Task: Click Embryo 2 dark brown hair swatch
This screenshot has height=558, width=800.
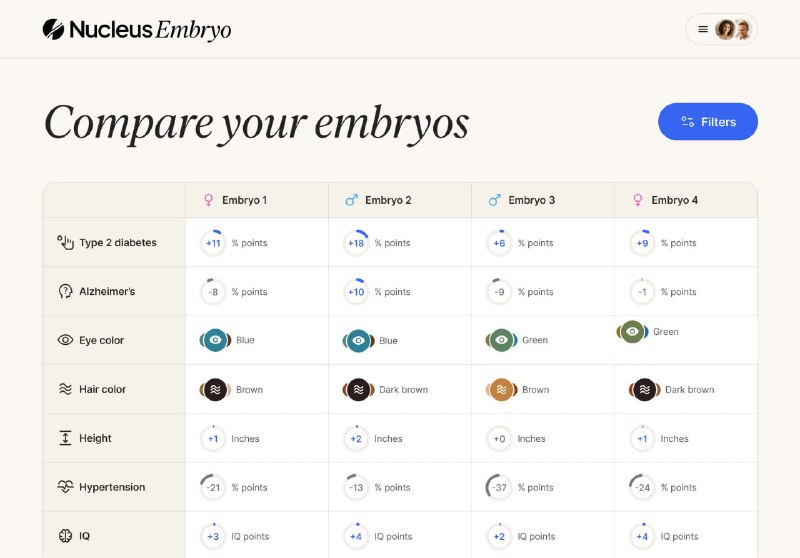Action: [x=358, y=390]
